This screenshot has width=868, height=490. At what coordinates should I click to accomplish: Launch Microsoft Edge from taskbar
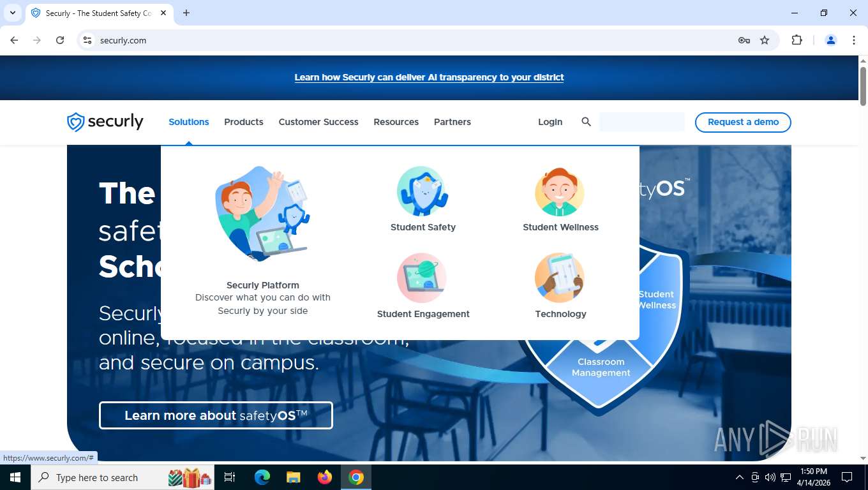click(x=262, y=477)
